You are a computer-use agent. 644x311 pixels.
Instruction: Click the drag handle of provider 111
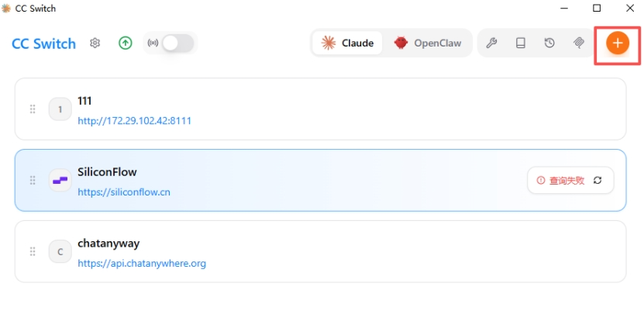33,109
